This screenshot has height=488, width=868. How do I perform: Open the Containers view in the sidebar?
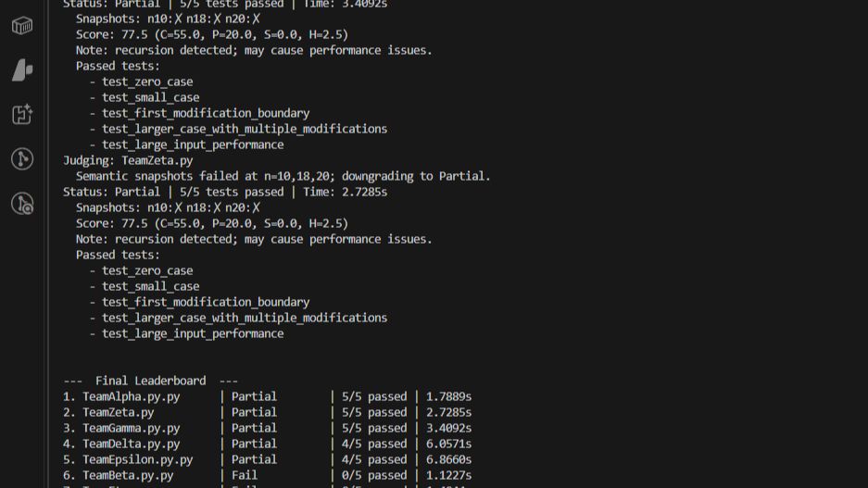tap(22, 25)
